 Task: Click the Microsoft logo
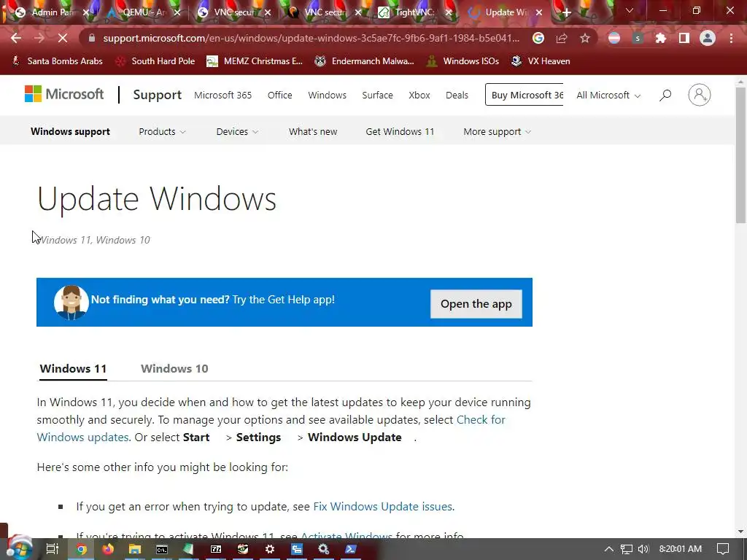64,94
